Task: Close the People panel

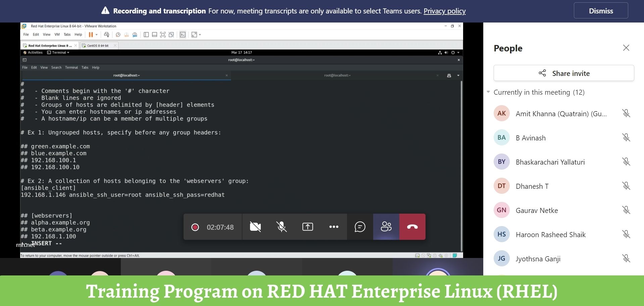Action: coord(626,48)
